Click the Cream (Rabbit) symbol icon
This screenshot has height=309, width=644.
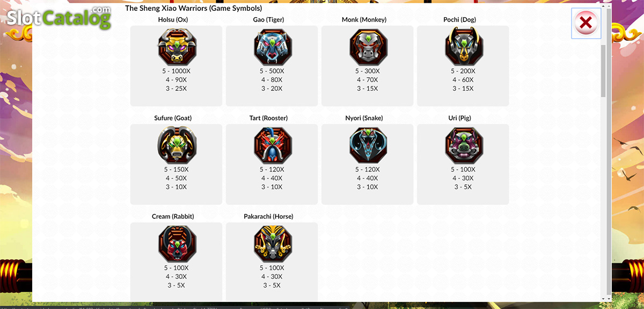pyautogui.click(x=177, y=243)
